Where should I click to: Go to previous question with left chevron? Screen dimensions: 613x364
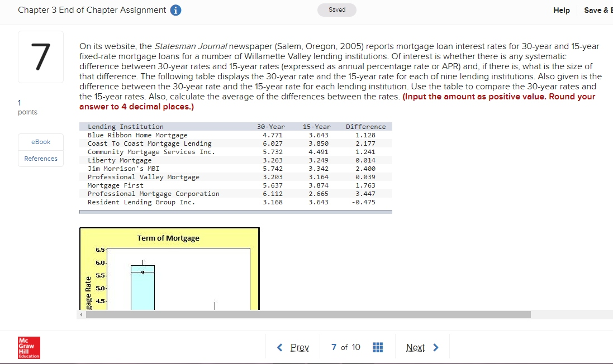coord(279,347)
